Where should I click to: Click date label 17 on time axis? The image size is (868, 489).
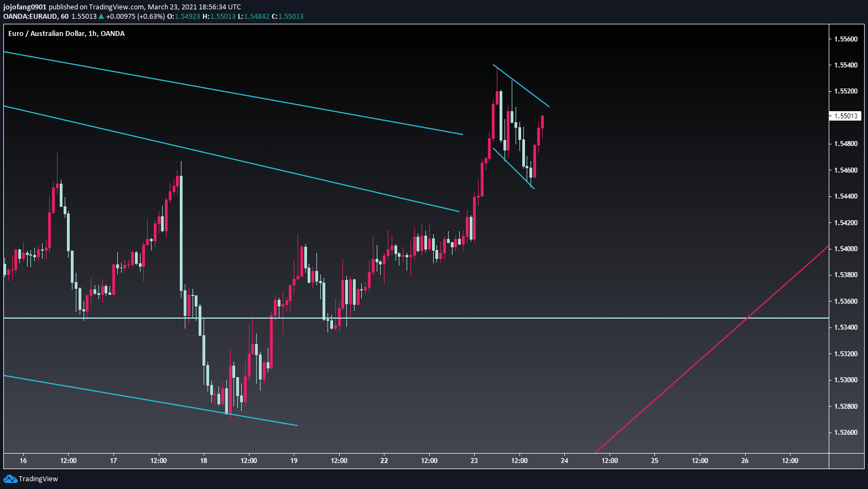point(113,460)
